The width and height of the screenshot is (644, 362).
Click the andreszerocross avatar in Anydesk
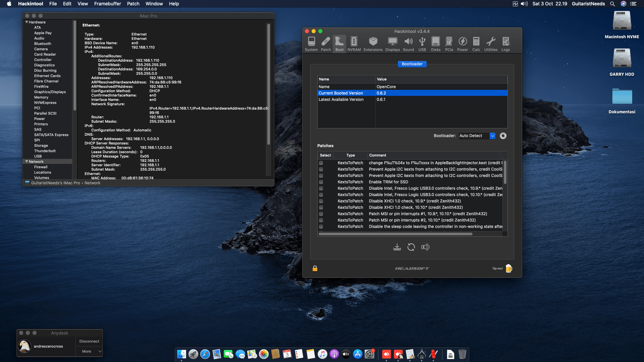coord(24,346)
